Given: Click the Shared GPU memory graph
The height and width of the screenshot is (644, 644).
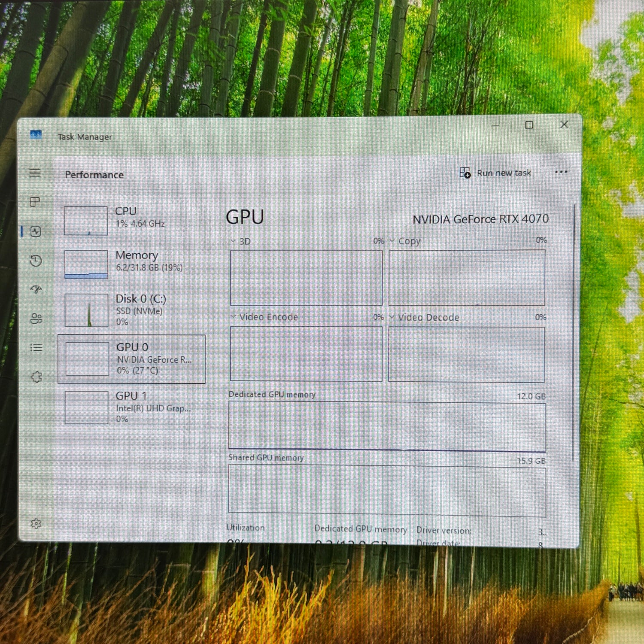Looking at the screenshot, I should 387,492.
